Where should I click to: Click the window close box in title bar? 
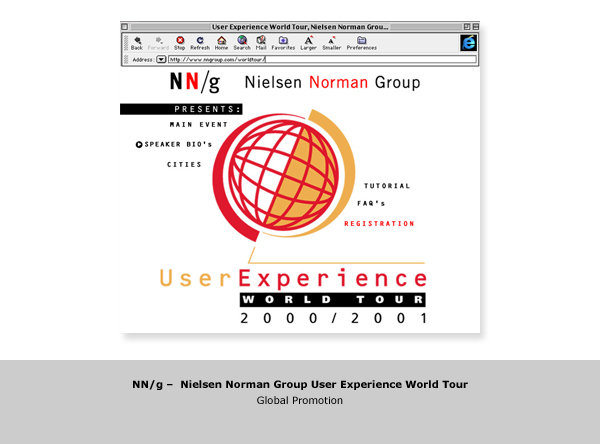(124, 27)
